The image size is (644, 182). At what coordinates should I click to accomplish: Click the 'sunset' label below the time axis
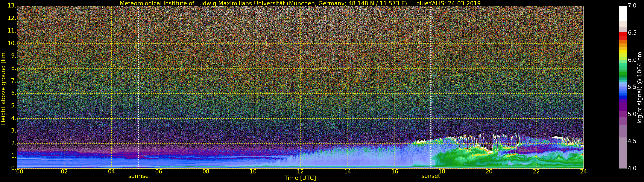coord(431,176)
